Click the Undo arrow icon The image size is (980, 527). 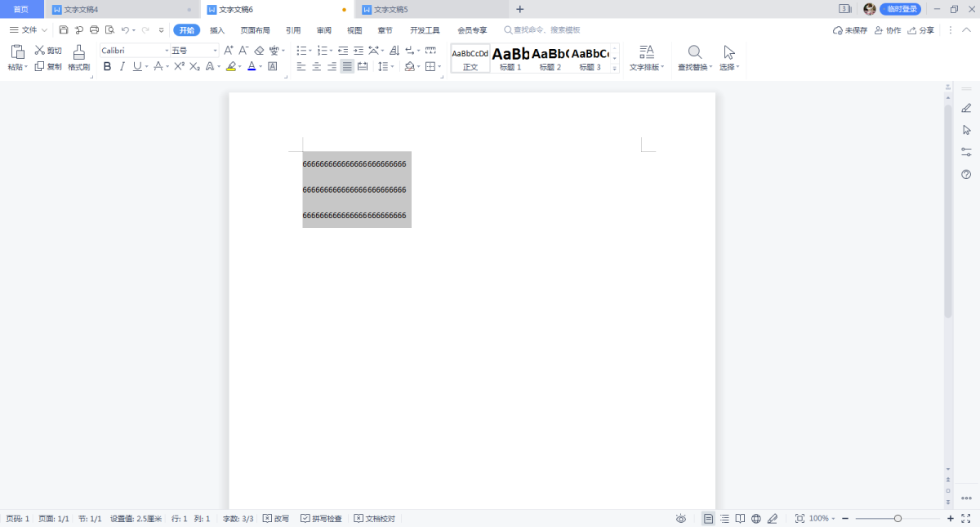[x=125, y=30]
